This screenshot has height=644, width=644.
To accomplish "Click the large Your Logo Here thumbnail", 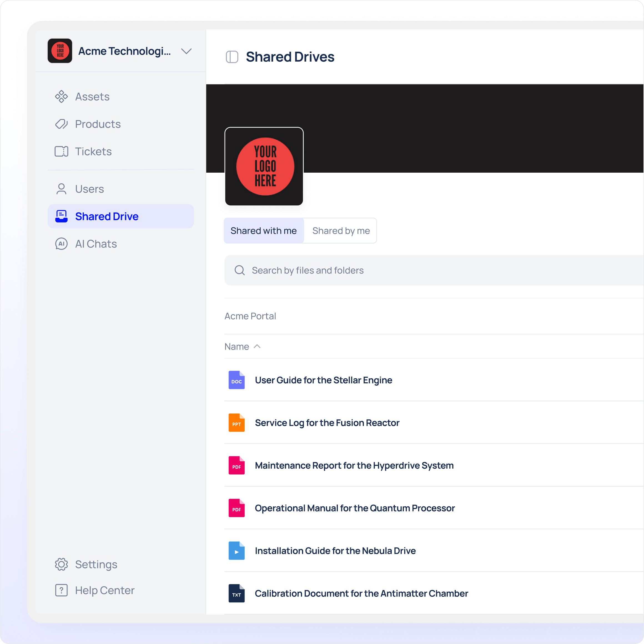I will click(x=264, y=166).
